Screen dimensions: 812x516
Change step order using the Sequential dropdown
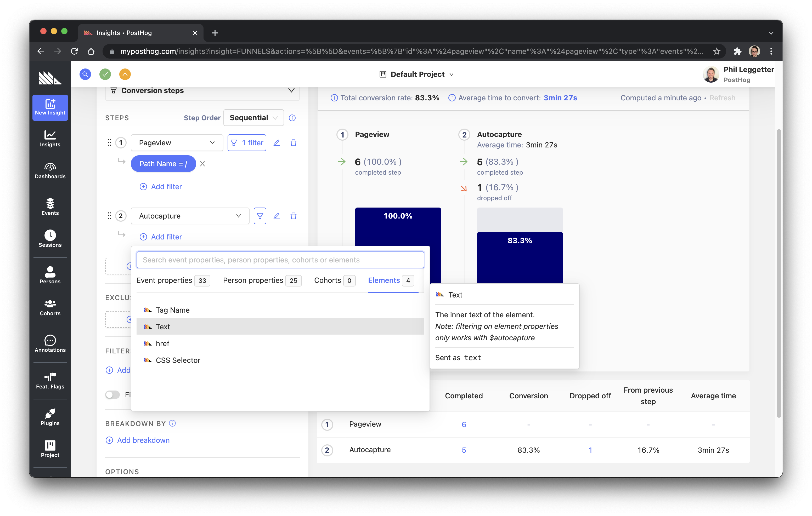pos(253,118)
